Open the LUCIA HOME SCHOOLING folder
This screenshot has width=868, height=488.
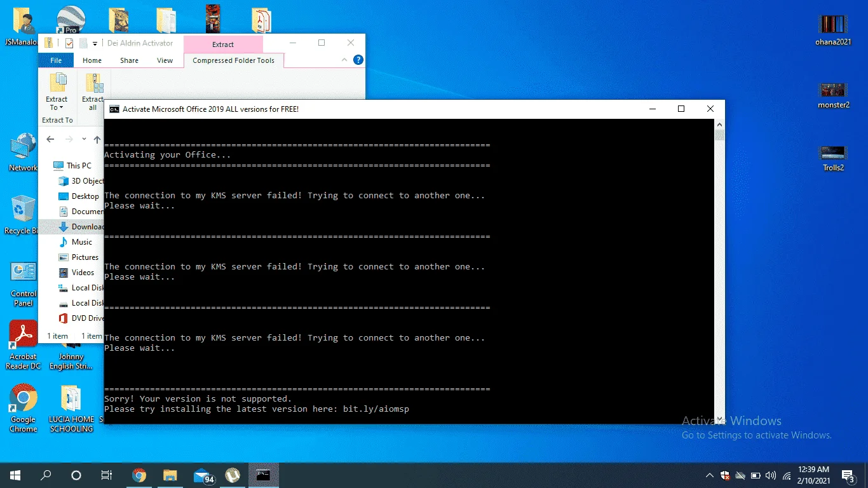pyautogui.click(x=71, y=409)
